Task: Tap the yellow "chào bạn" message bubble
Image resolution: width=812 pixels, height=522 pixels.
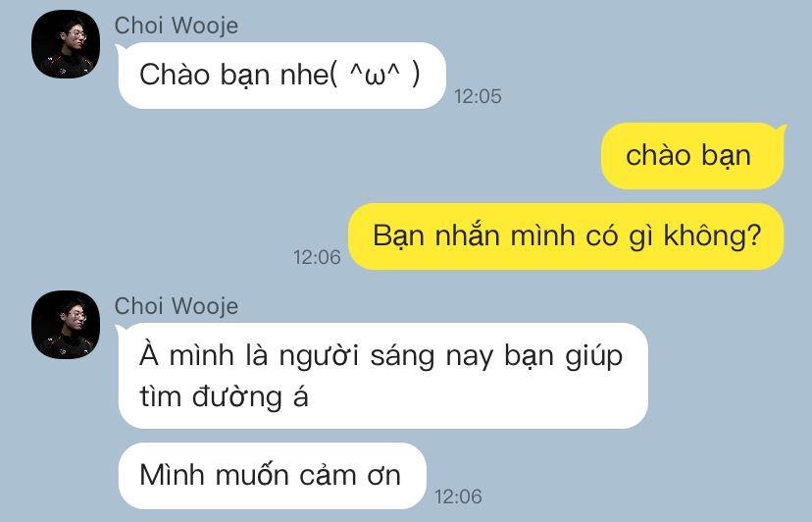Action: pyautogui.click(x=692, y=156)
